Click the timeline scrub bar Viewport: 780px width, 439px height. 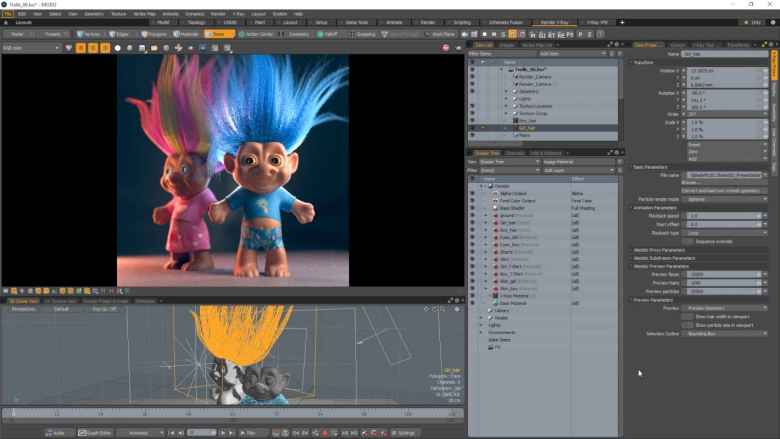pyautogui.click(x=230, y=412)
